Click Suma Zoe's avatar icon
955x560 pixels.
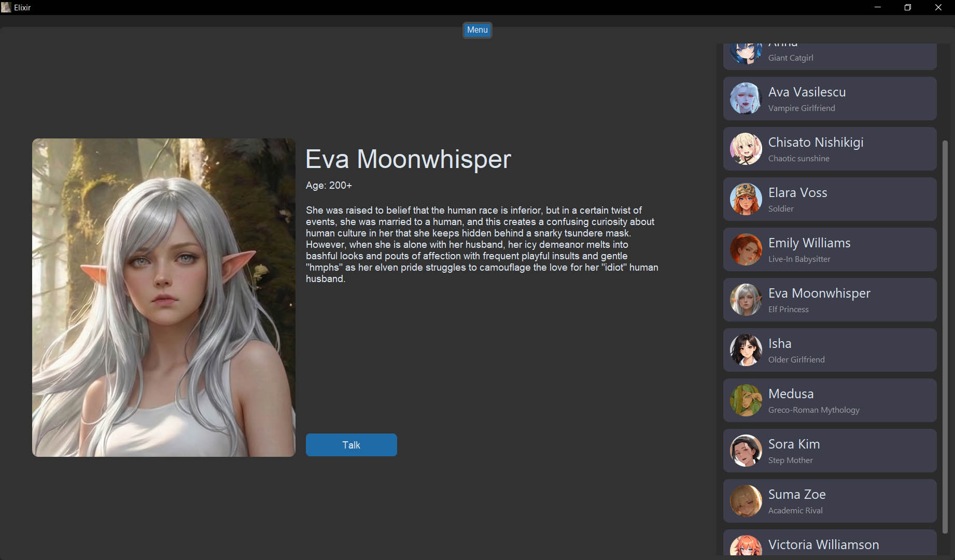tap(746, 501)
